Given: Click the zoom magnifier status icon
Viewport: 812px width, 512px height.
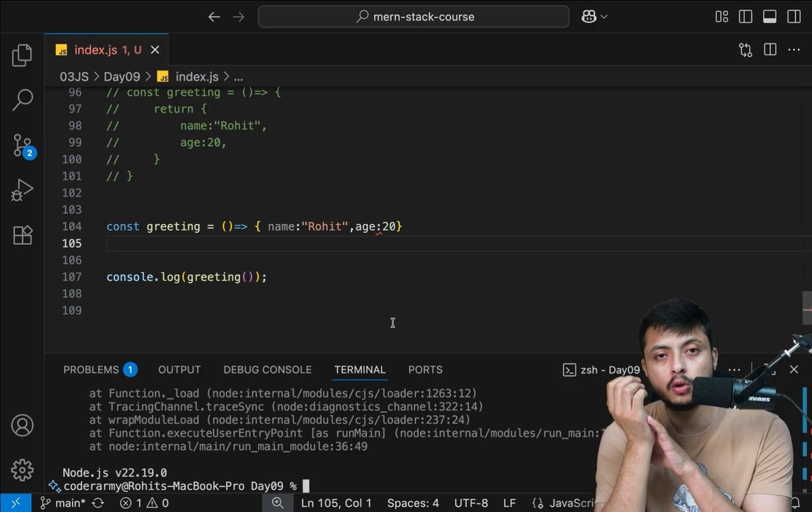Looking at the screenshot, I should pyautogui.click(x=278, y=503).
